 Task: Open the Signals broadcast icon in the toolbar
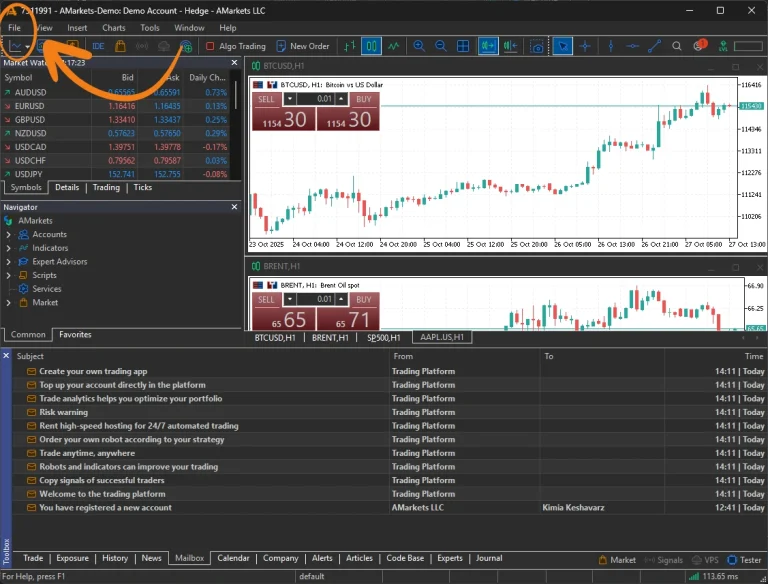pos(142,46)
